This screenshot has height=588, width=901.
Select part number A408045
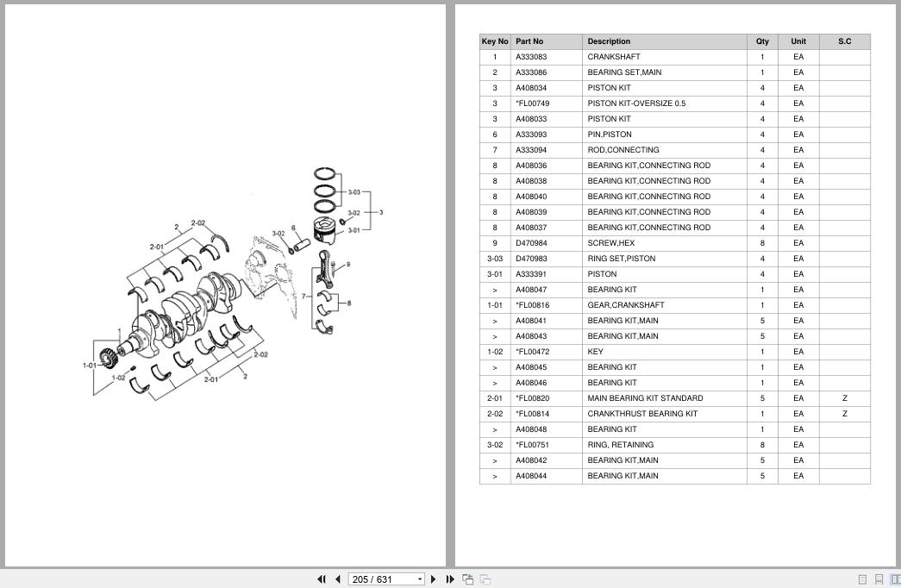click(531, 367)
